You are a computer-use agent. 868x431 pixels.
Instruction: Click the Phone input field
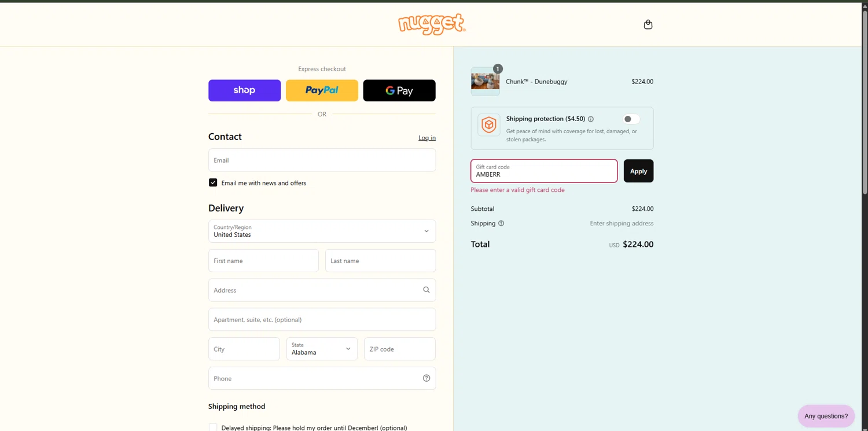click(322, 378)
